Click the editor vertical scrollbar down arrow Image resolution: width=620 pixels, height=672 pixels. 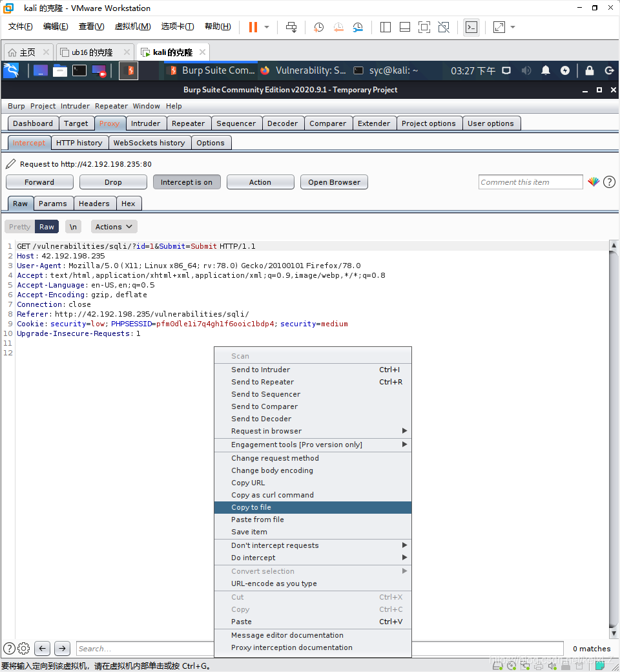pyautogui.click(x=614, y=633)
